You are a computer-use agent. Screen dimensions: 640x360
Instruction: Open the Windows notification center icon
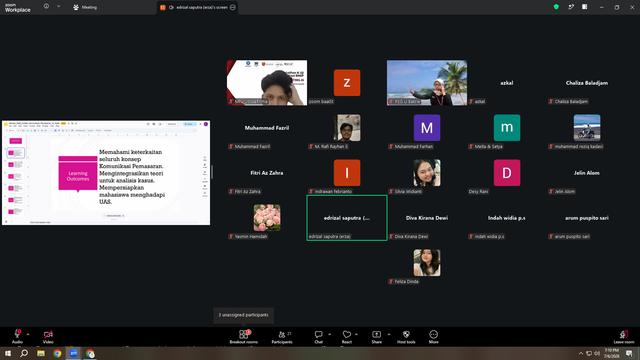629,353
